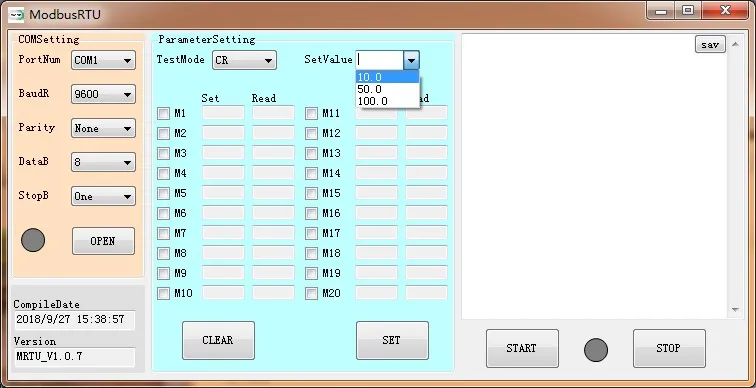Tick the M7 checkbox
Viewport: 756px width, 388px height.
(163, 234)
